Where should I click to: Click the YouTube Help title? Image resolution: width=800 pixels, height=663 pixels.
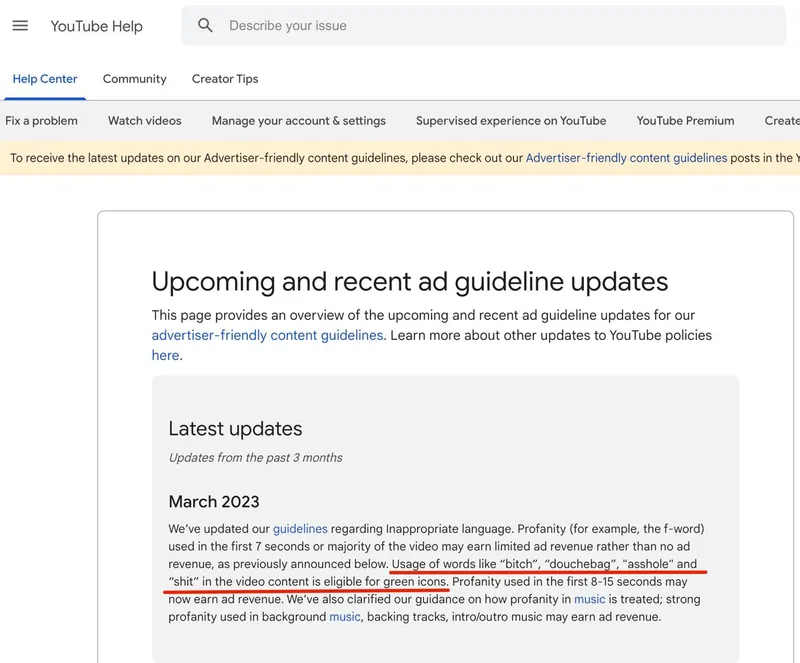(97, 26)
